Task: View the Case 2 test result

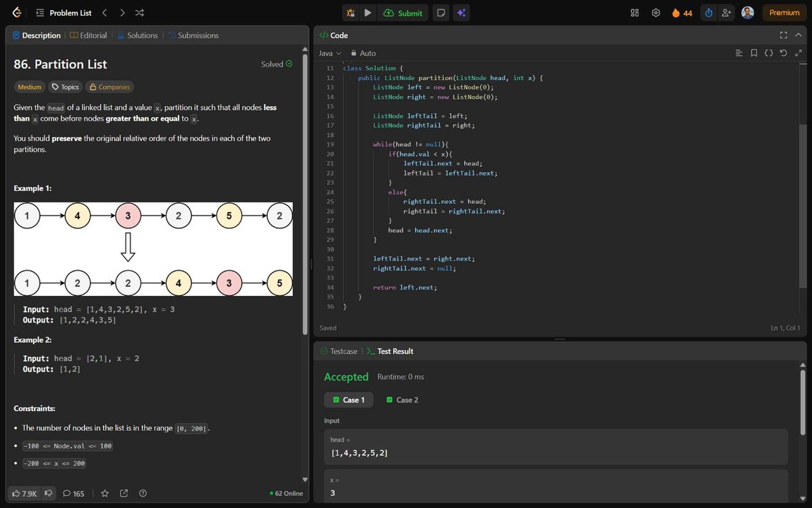Action: 402,400
